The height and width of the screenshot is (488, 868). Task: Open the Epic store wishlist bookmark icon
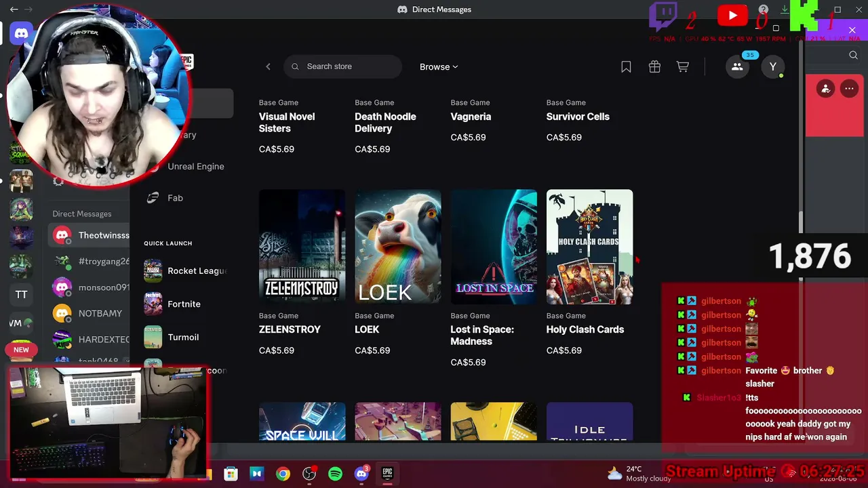(626, 66)
